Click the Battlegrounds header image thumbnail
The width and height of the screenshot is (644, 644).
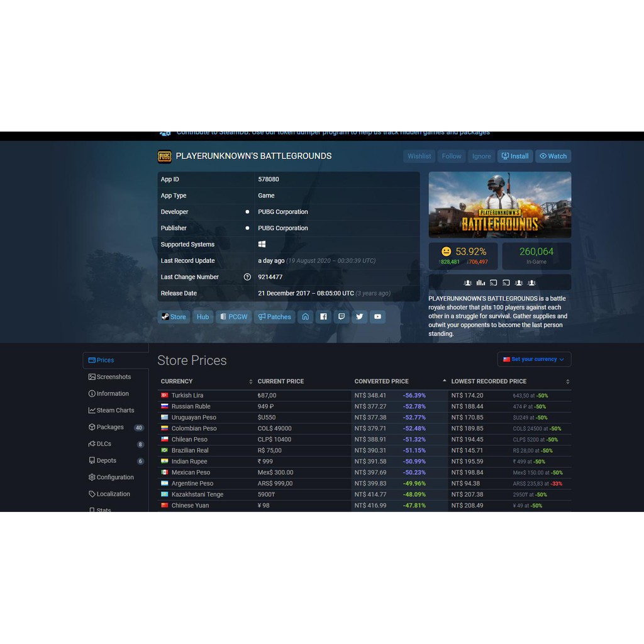tap(500, 205)
